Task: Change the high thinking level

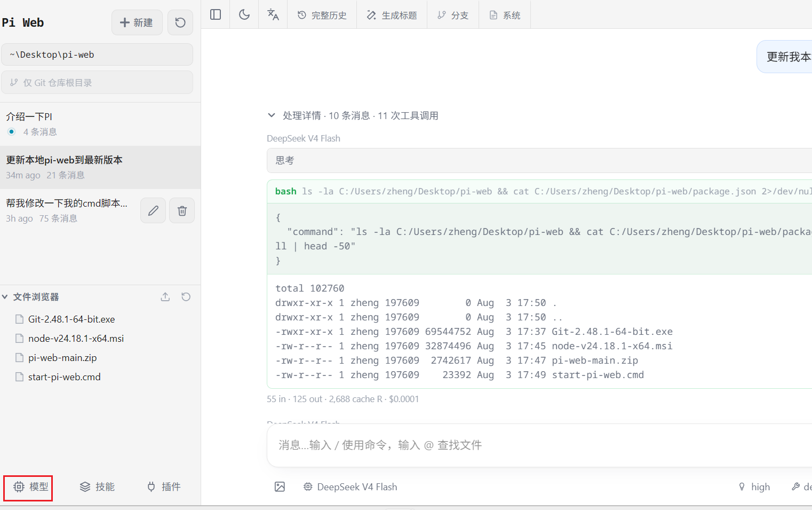Action: coord(754,487)
